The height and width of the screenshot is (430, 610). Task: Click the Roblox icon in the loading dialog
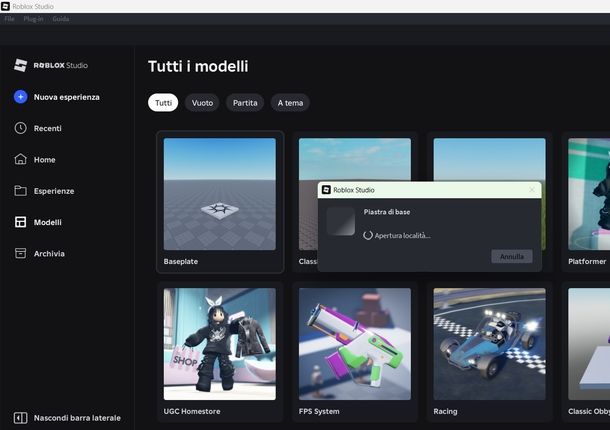coord(326,190)
